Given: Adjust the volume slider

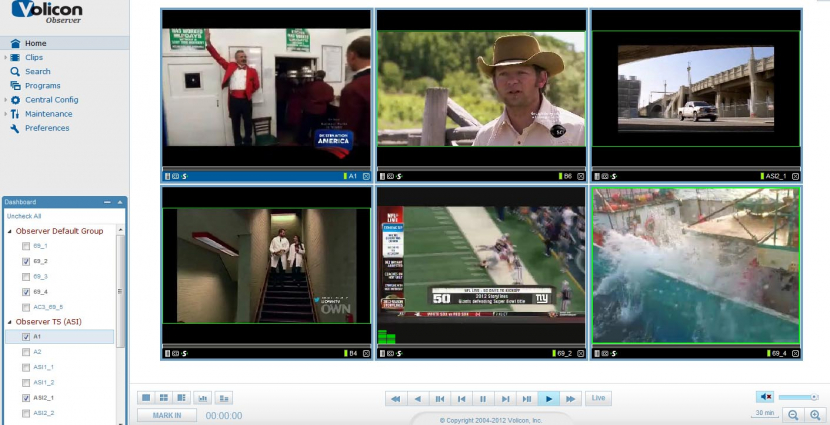Looking at the screenshot, I should click(798, 397).
